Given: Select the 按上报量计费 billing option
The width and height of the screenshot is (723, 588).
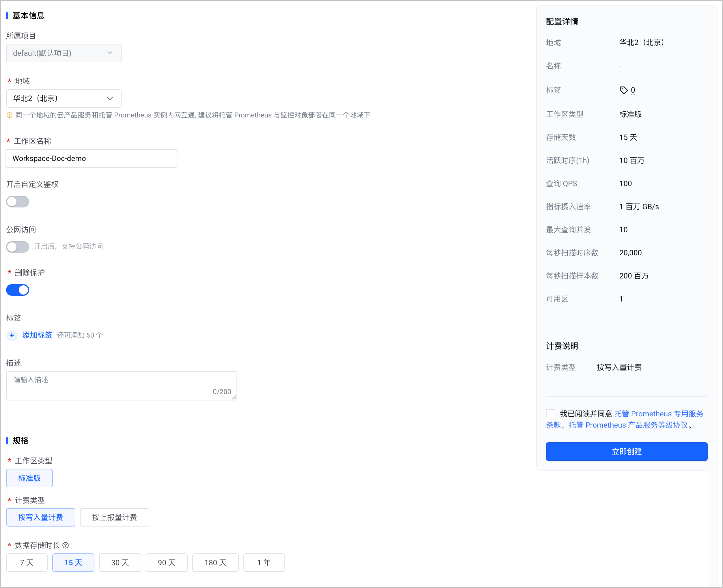Looking at the screenshot, I should point(115,517).
